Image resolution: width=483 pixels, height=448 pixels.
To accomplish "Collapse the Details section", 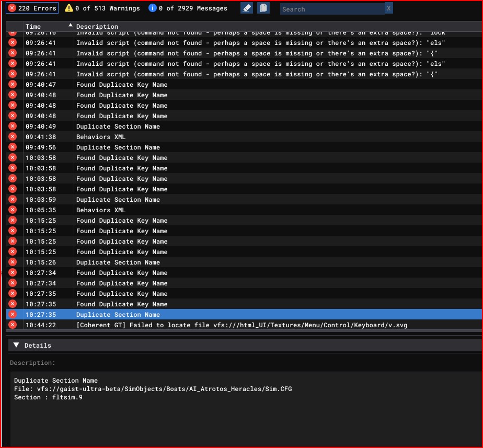I will (16, 345).
